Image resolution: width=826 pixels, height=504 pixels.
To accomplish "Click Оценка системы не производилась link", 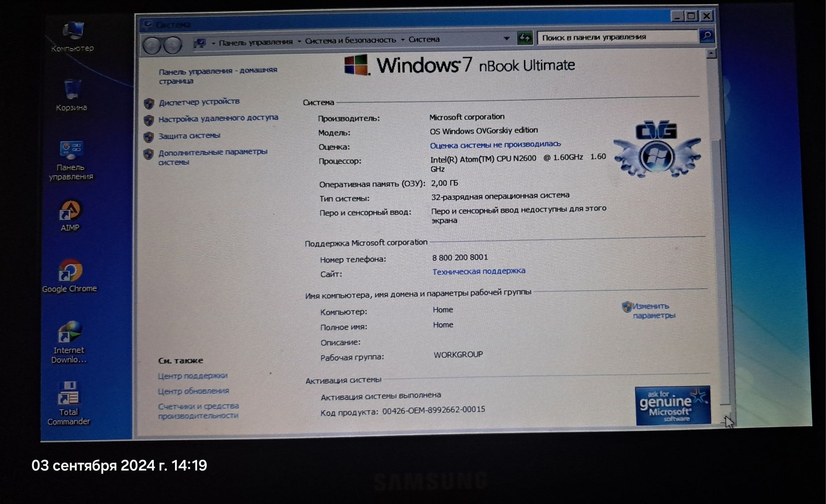I will (x=495, y=145).
